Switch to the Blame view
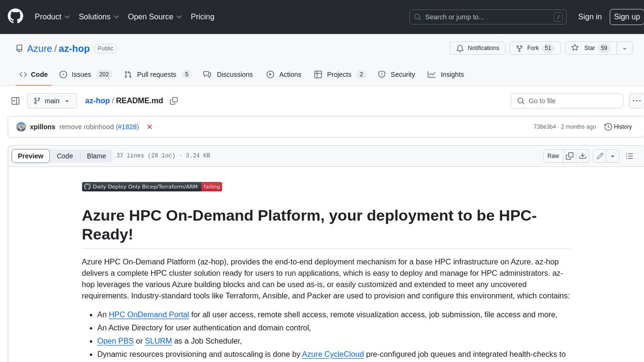 tap(96, 156)
